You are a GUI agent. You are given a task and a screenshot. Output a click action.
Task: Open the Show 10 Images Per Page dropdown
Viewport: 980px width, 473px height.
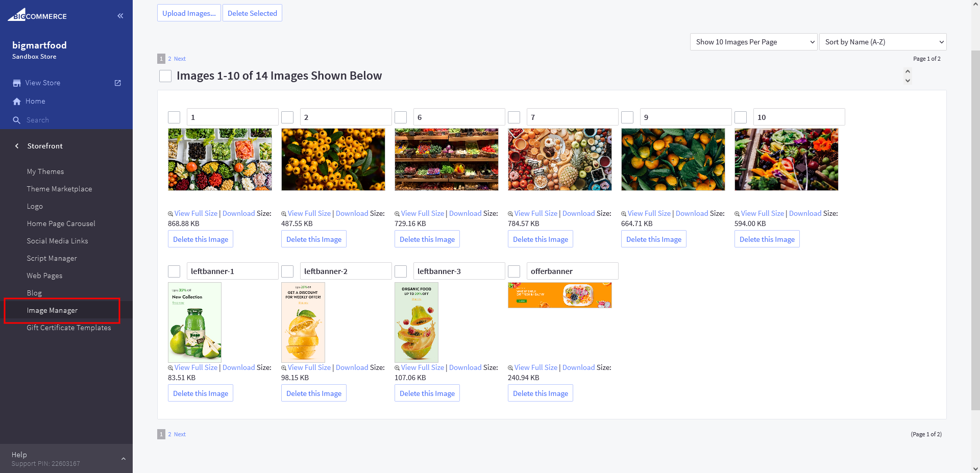[753, 42]
